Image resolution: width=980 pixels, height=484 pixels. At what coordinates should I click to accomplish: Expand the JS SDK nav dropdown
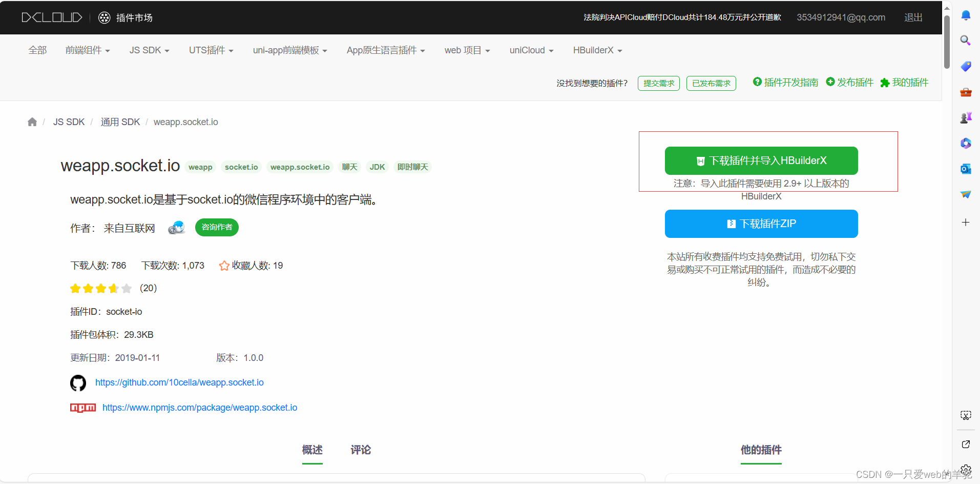click(149, 50)
